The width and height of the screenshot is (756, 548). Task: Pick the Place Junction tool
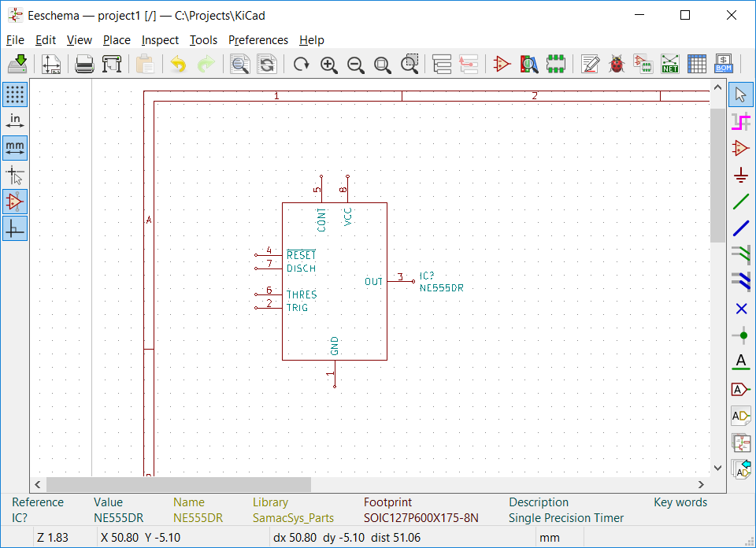741,335
